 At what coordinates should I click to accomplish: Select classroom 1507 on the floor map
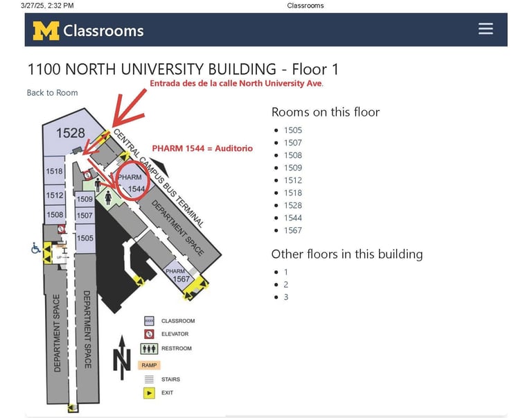point(85,216)
